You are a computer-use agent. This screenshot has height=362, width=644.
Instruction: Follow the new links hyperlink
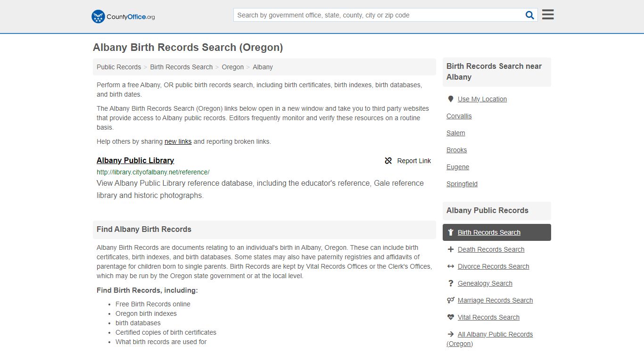tap(178, 141)
